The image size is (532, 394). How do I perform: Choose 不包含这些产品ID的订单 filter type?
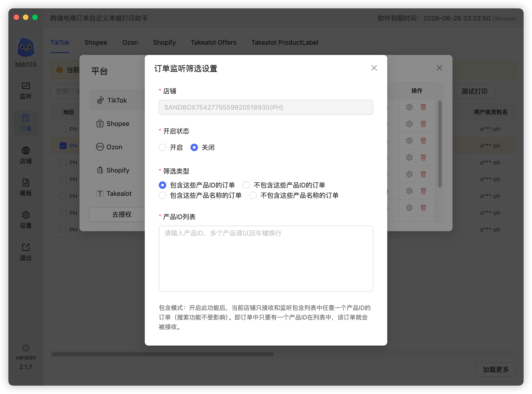tap(246, 185)
